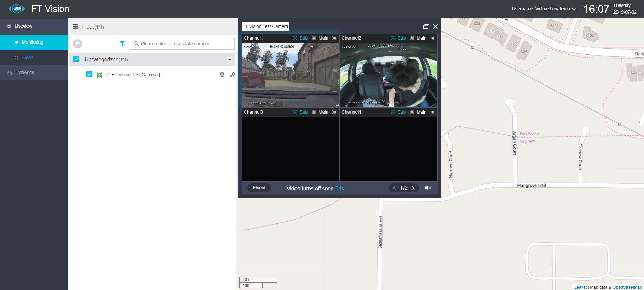The height and width of the screenshot is (290, 644).
Task: Open the Username Video showdemo dropdown
Action: click(544, 9)
